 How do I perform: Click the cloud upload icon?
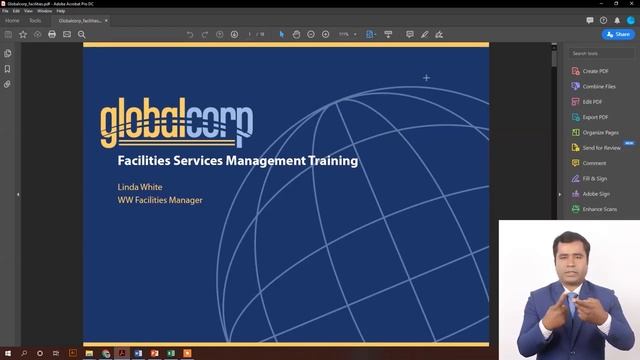tap(38, 35)
